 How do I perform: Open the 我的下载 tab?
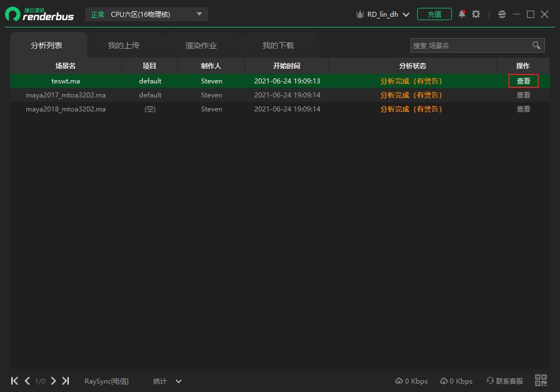pos(278,45)
